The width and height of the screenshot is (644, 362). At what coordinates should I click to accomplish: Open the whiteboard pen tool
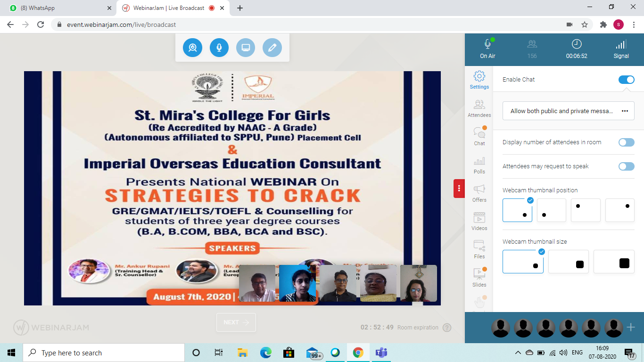[272, 47]
